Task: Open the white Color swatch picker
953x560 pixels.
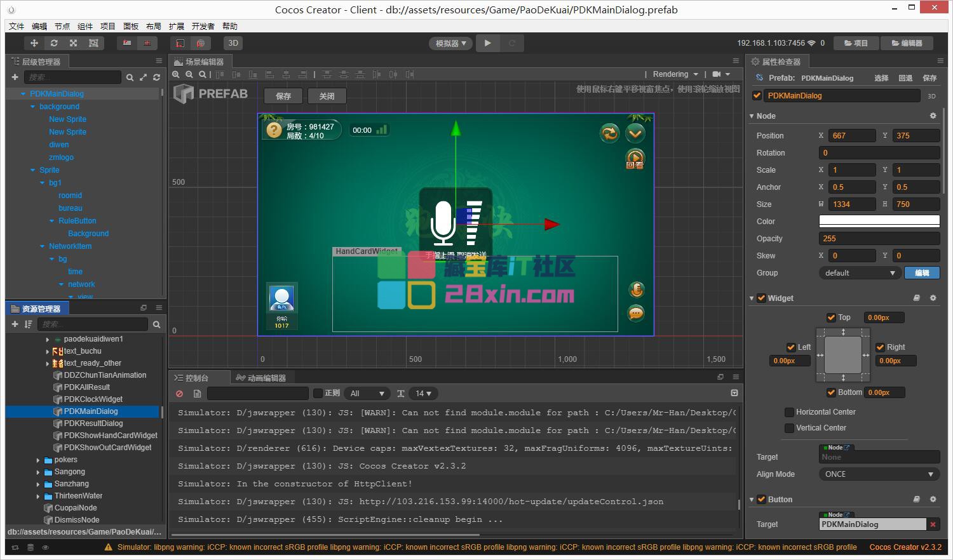Action: pyautogui.click(x=879, y=222)
